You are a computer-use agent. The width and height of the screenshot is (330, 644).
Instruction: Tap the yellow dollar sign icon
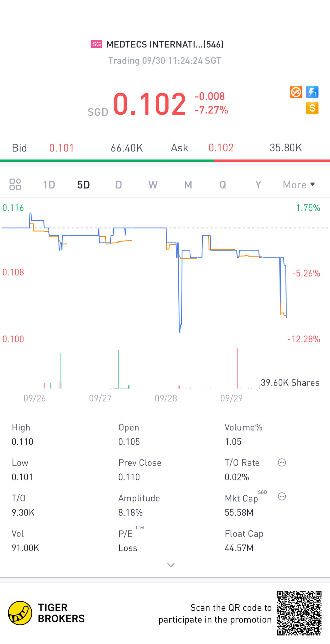(x=312, y=108)
